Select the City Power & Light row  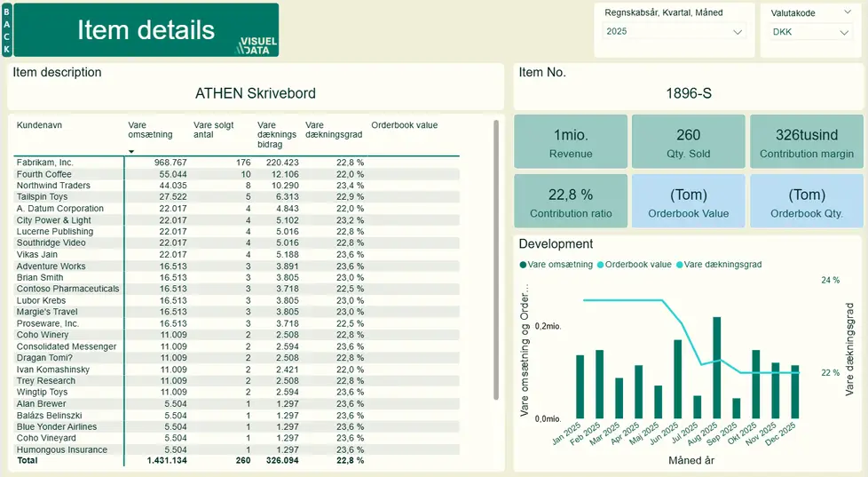point(236,220)
